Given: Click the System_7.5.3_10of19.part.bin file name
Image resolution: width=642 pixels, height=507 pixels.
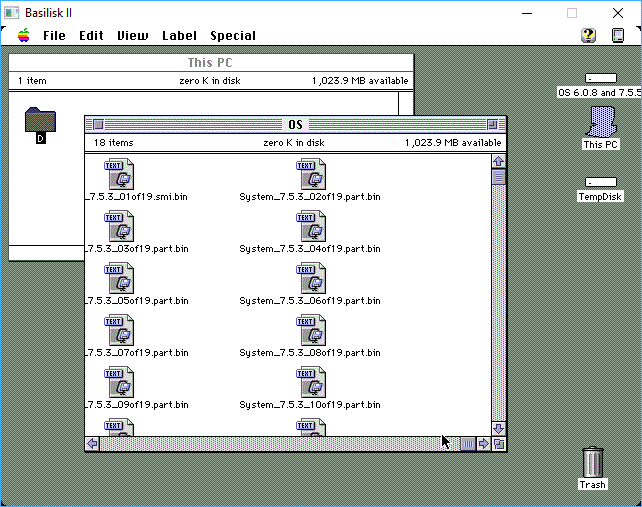Looking at the screenshot, I should [310, 405].
